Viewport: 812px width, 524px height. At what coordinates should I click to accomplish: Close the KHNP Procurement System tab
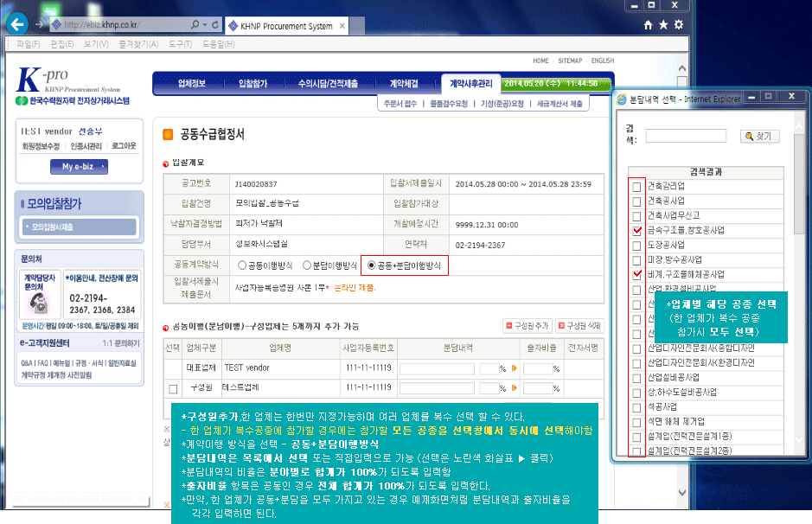[342, 26]
